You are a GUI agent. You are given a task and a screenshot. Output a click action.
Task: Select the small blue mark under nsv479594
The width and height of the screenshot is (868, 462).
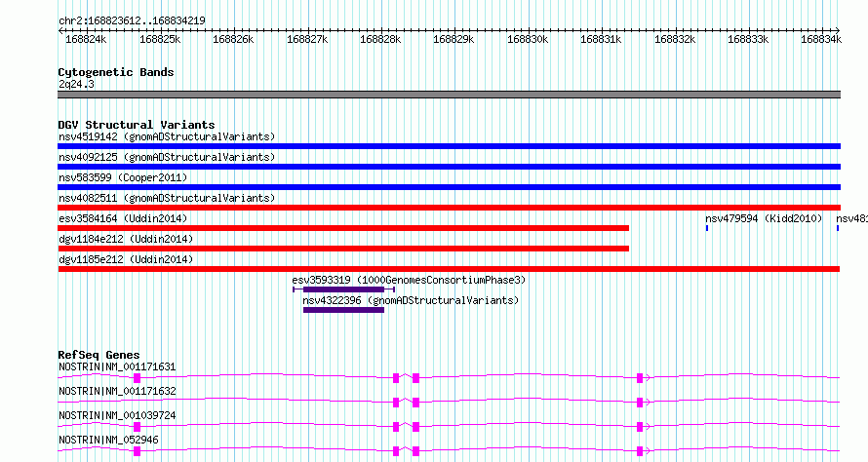[x=707, y=228]
